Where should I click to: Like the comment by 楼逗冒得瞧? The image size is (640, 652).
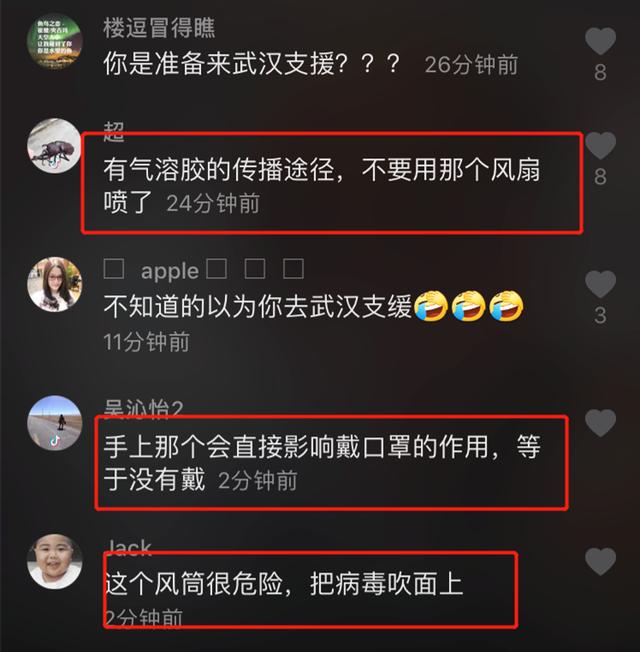600,41
